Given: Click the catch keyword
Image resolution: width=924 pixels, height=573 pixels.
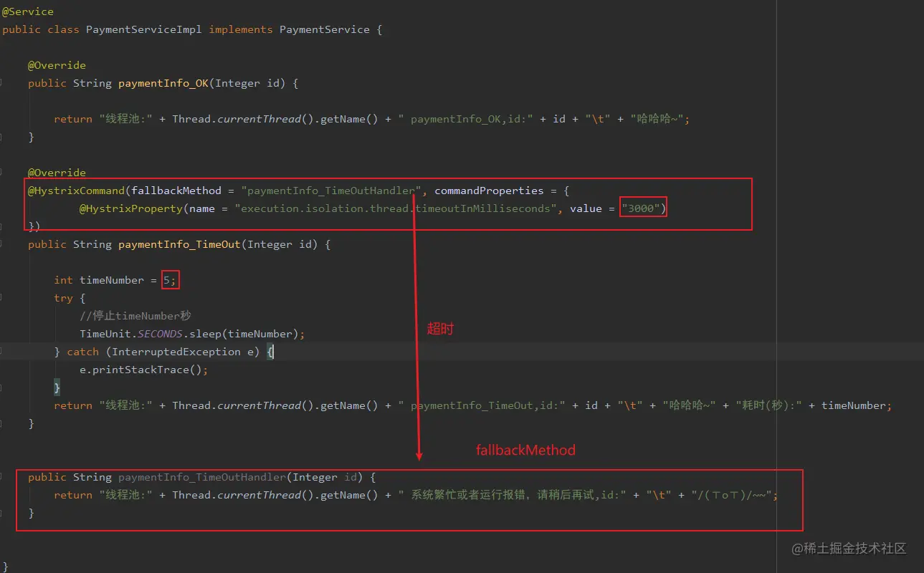Looking at the screenshot, I should click(82, 352).
